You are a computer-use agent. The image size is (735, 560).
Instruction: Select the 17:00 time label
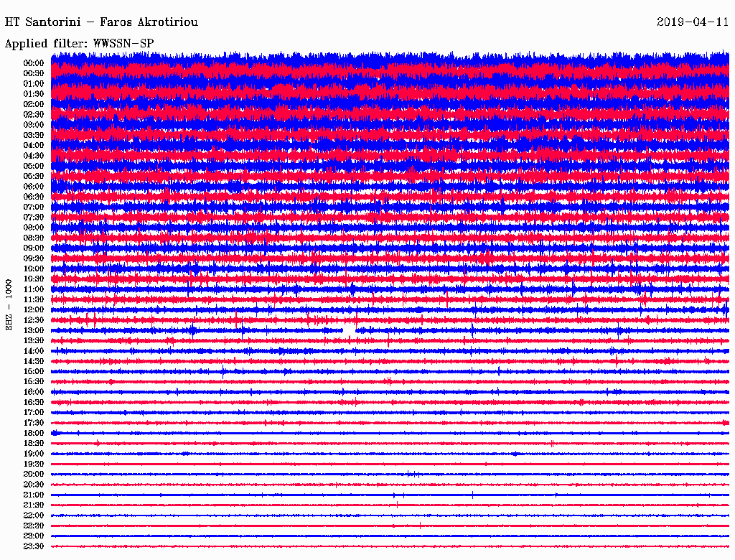point(34,413)
